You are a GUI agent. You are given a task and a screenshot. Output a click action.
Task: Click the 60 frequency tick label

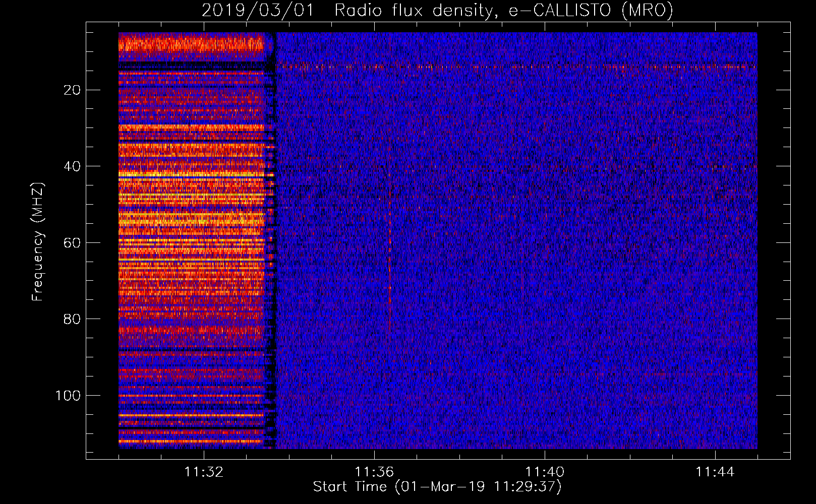73,243
